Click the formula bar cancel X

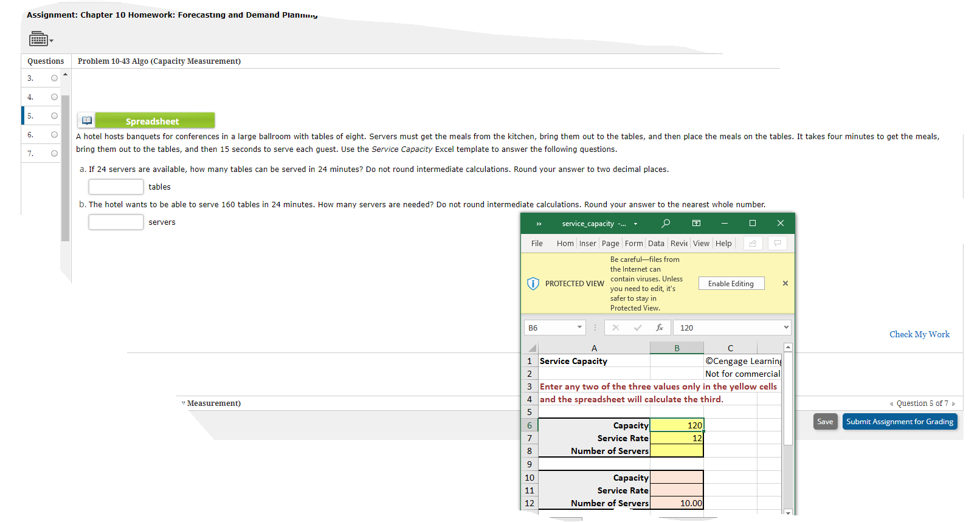[616, 328]
